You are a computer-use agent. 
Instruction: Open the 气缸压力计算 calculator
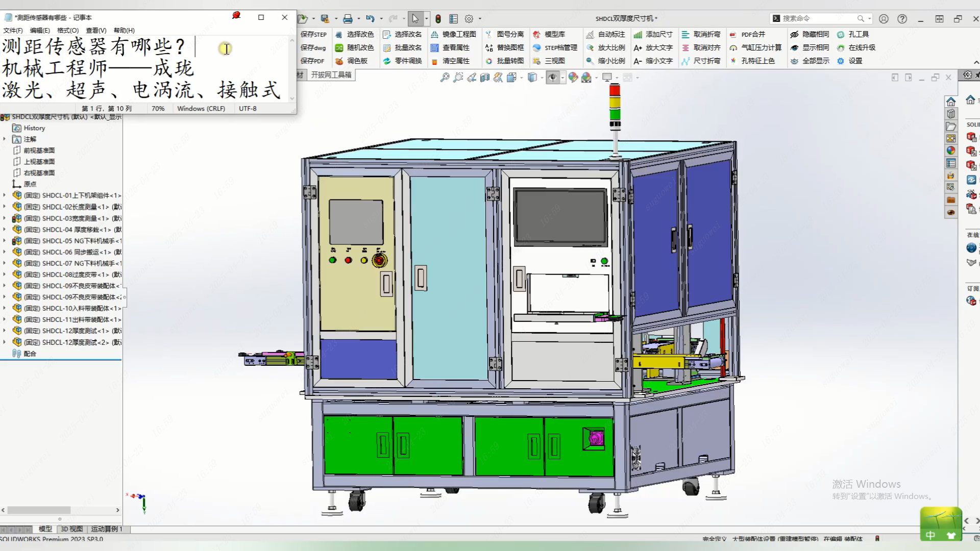756,47
